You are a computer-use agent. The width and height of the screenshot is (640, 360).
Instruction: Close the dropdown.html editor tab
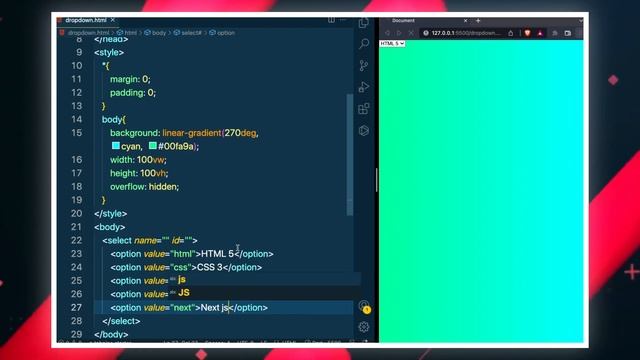pyautogui.click(x=113, y=20)
